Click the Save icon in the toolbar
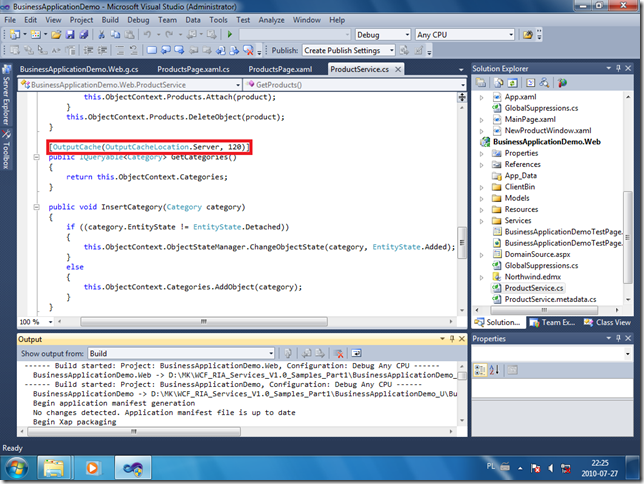Viewport: 644px width, 484px height. tap(71, 34)
